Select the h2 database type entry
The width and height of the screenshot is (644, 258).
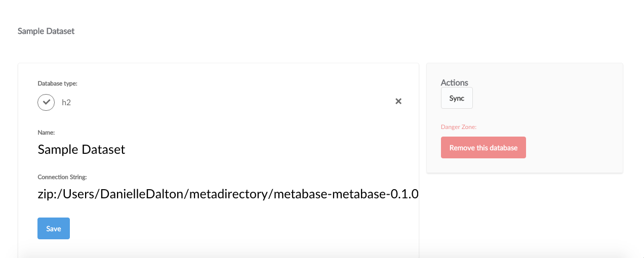pos(66,102)
